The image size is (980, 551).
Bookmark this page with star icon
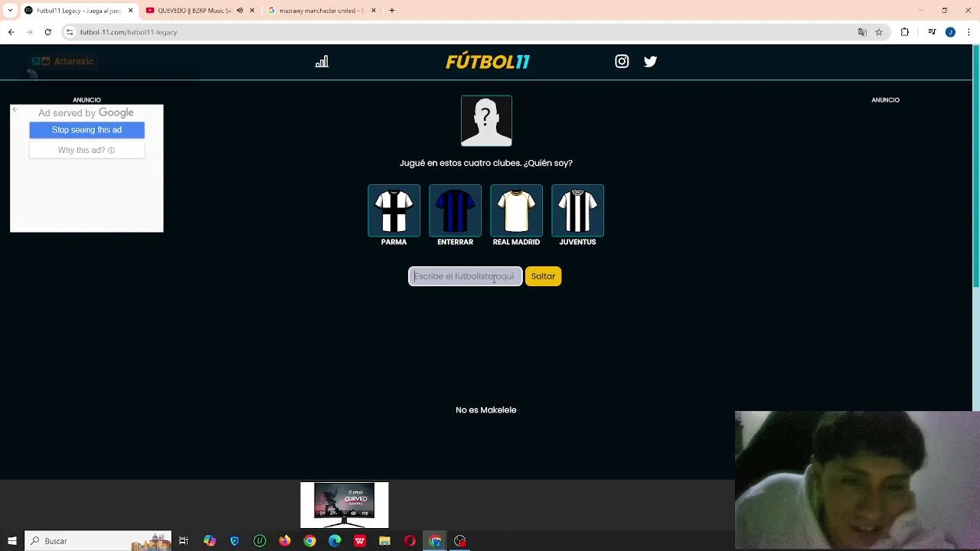click(x=879, y=32)
